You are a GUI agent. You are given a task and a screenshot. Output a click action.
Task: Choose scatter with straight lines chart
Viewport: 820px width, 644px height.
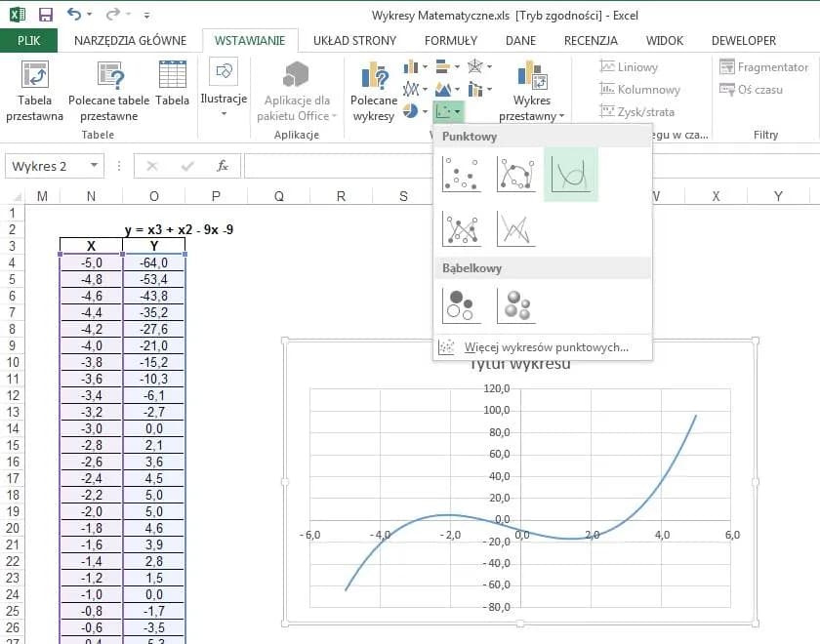pyautogui.click(x=515, y=228)
